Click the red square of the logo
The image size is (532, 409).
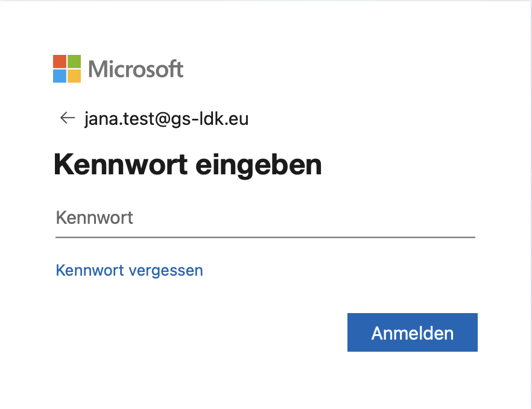59,61
